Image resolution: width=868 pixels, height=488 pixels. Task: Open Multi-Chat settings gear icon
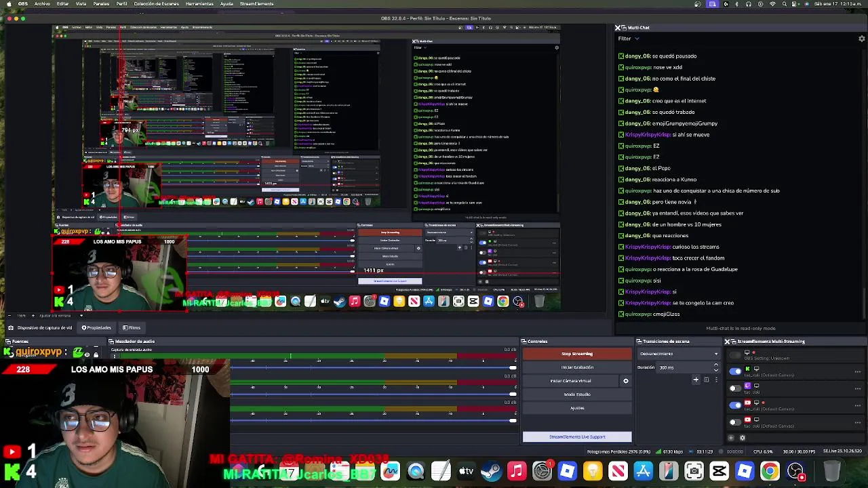click(x=862, y=39)
